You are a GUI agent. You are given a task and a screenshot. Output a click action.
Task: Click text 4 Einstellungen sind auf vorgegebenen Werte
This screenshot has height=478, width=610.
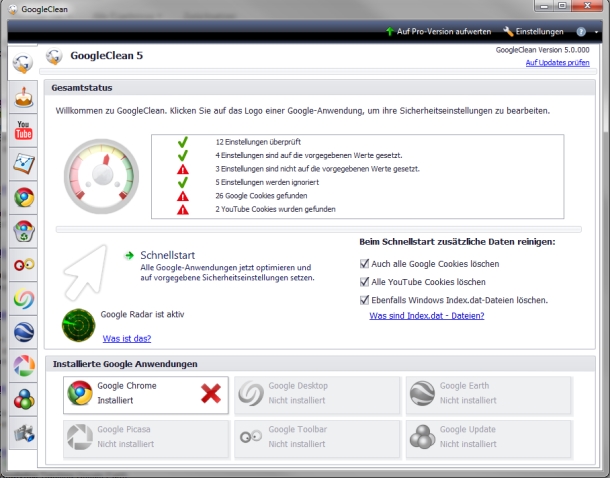tap(309, 155)
